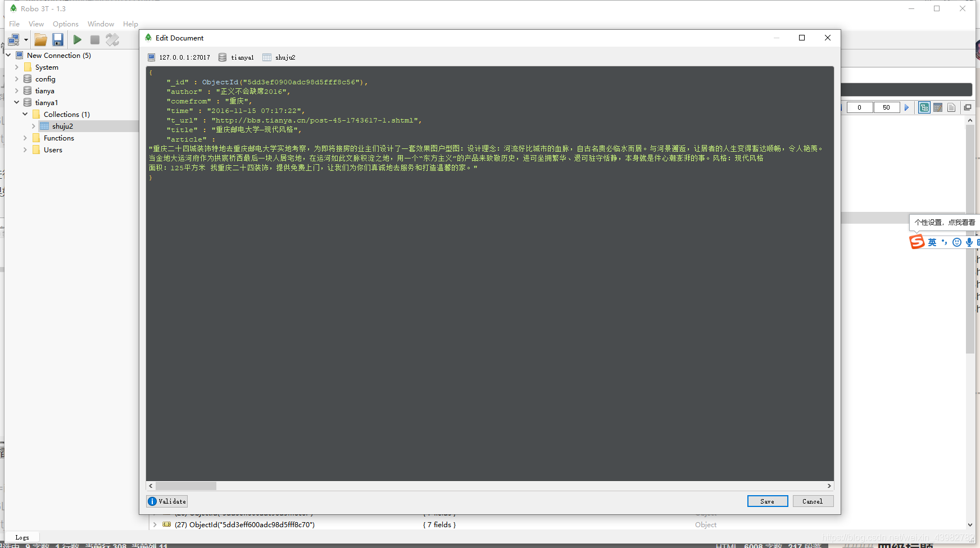980x548 pixels.
Task: Click the results scroll down arrow
Action: (970, 525)
